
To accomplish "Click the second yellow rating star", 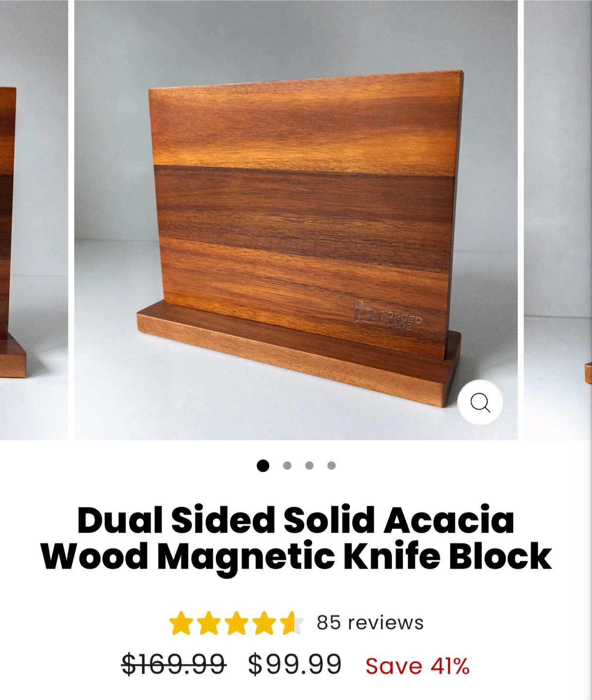I will click(x=209, y=623).
